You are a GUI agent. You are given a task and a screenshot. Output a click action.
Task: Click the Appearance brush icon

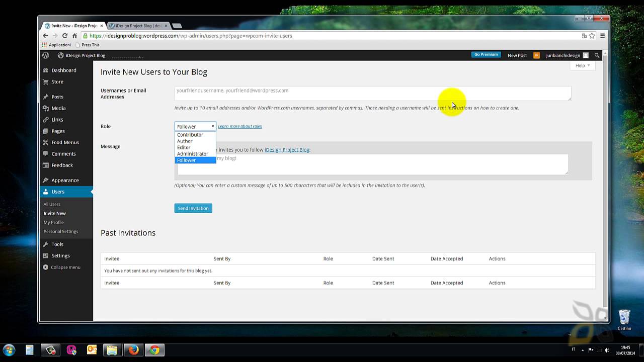click(46, 180)
